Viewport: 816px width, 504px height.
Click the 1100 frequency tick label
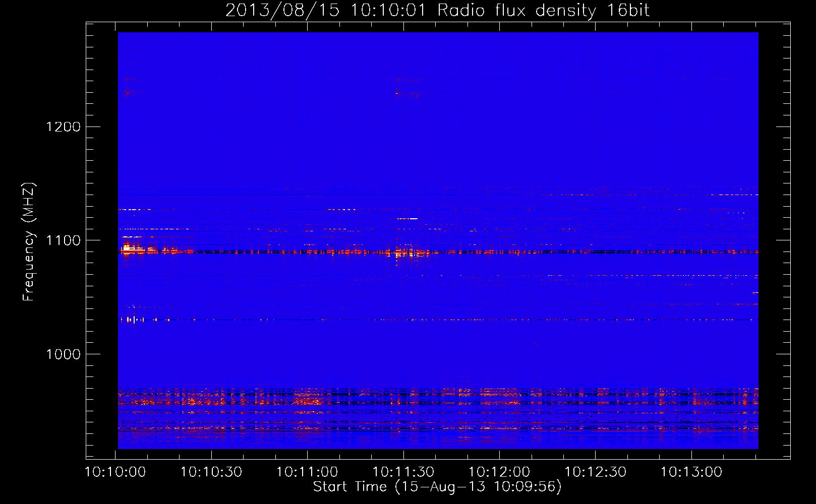(64, 240)
